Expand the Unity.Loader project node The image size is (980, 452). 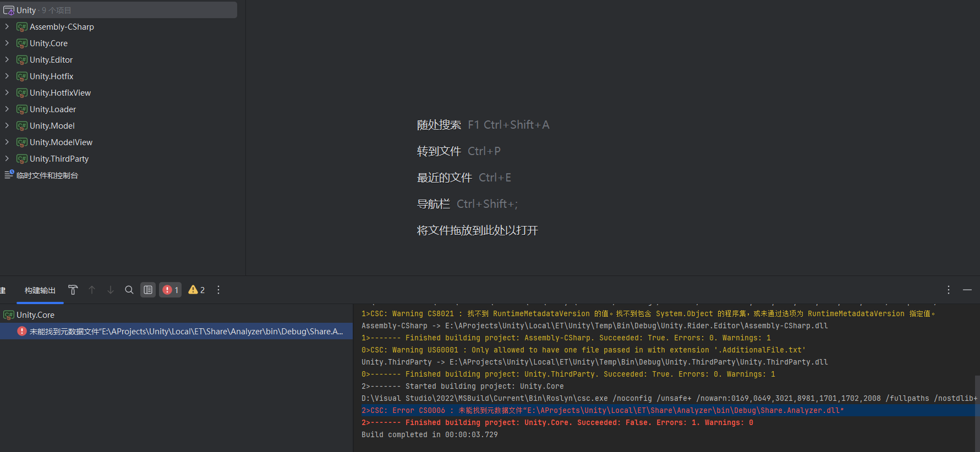click(7, 109)
